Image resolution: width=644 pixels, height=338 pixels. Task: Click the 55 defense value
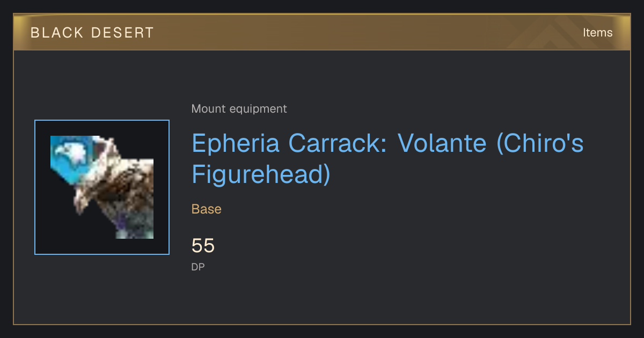(203, 246)
